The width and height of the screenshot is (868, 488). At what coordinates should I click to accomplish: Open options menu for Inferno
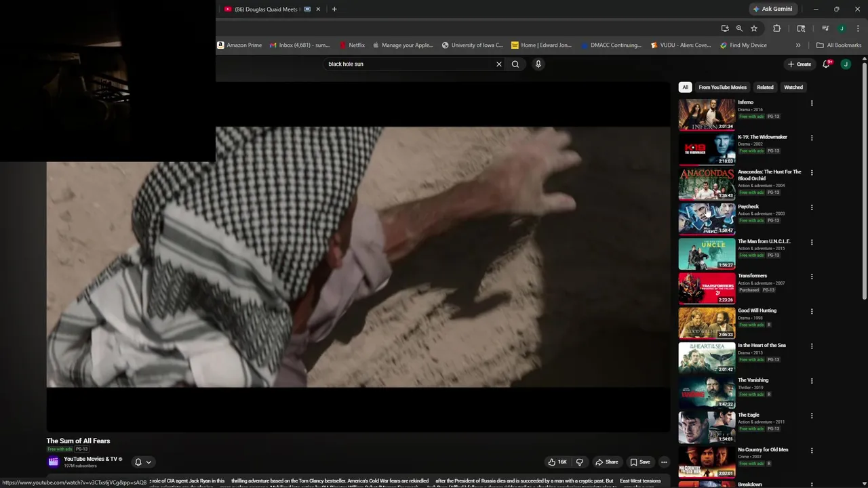(x=812, y=103)
